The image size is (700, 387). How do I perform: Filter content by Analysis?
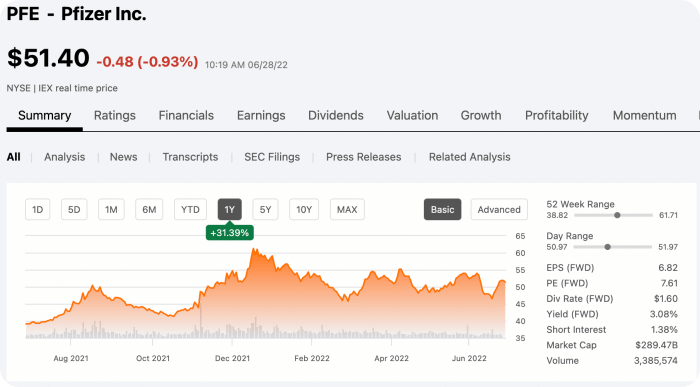64,157
